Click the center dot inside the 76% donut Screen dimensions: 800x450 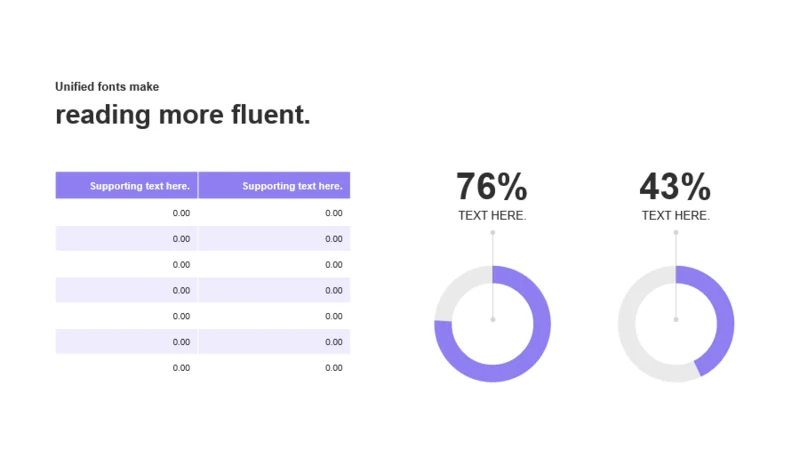pyautogui.click(x=493, y=319)
